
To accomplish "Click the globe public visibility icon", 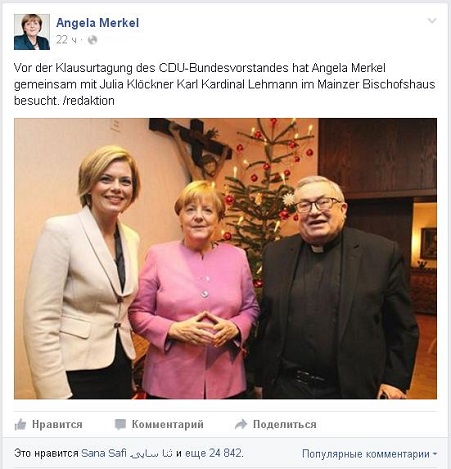I will (x=92, y=40).
